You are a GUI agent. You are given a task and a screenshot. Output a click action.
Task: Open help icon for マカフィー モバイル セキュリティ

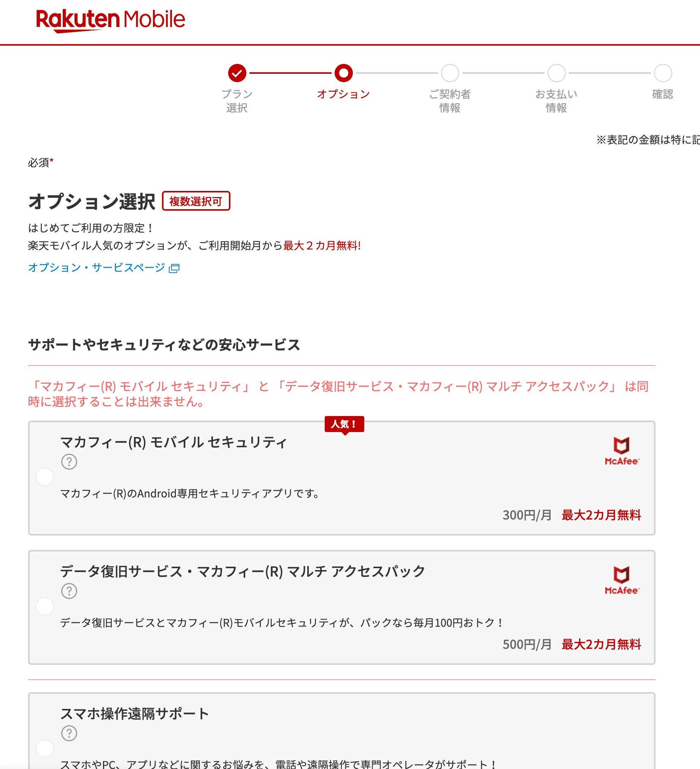[69, 462]
